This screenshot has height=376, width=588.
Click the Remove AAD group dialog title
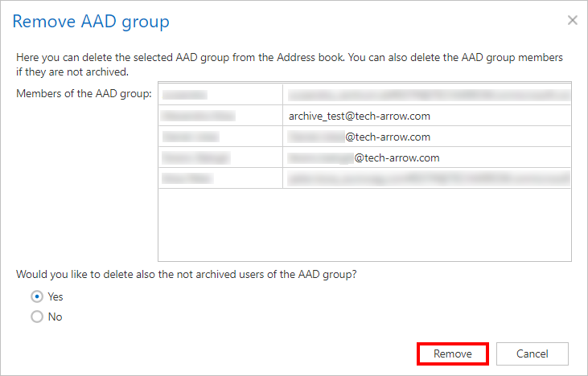coord(91,22)
